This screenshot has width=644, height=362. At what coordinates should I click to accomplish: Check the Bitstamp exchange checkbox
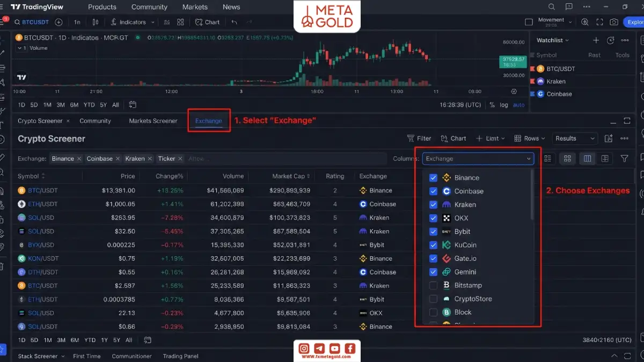click(433, 285)
